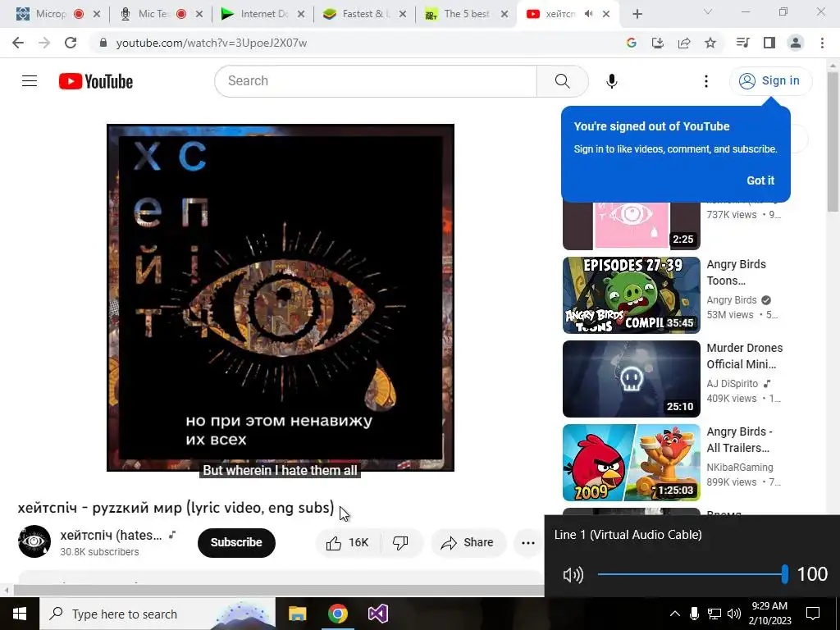The width and height of the screenshot is (840, 630).
Task: Open the taskbar clock and date
Action: 769,614
